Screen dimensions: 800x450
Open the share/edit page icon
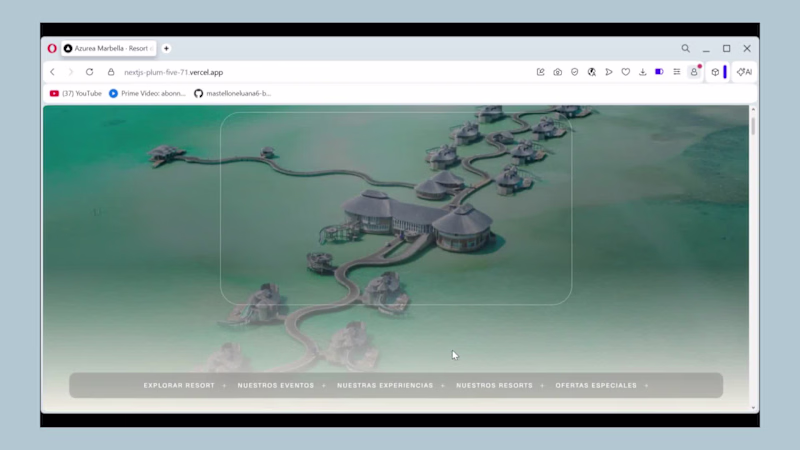point(541,72)
